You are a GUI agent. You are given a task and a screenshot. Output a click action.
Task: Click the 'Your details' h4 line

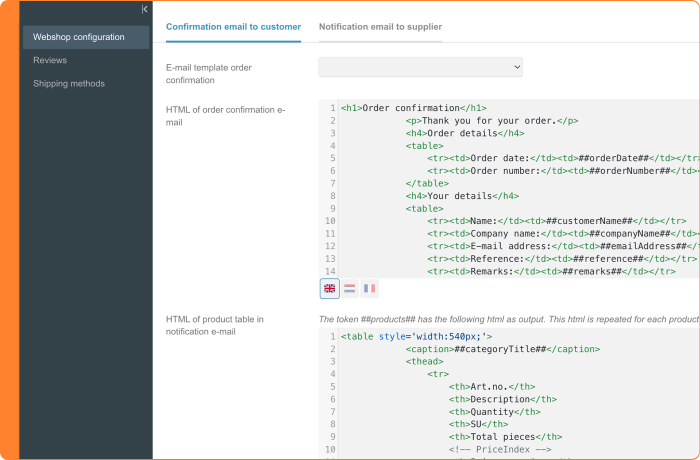point(462,196)
